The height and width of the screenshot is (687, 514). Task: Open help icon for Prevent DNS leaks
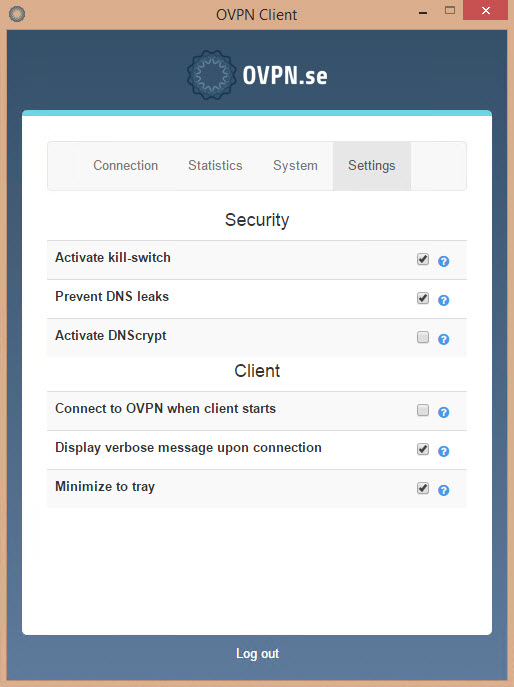443,300
